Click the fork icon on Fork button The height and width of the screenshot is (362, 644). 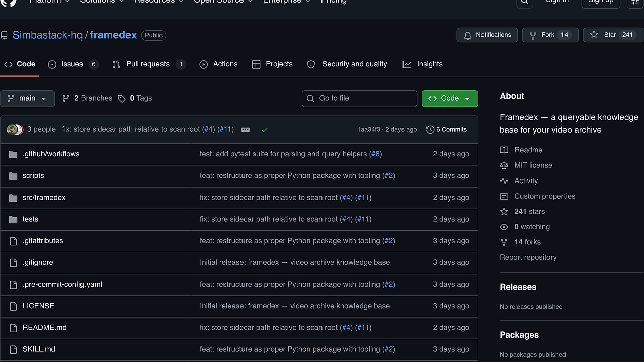tap(533, 35)
